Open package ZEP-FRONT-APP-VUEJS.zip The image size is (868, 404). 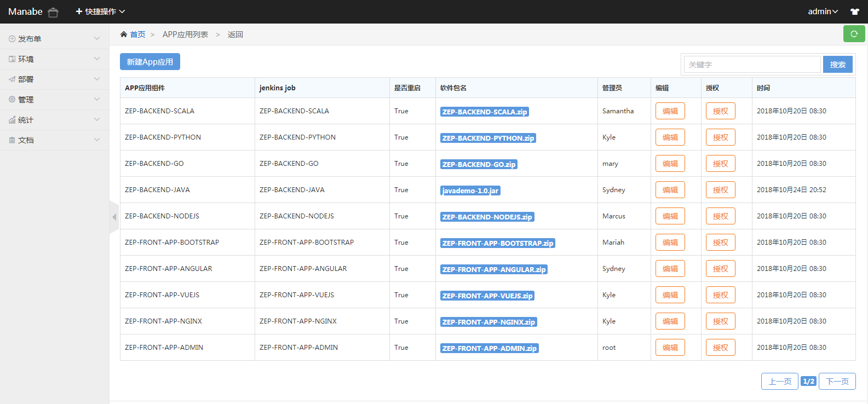point(487,296)
